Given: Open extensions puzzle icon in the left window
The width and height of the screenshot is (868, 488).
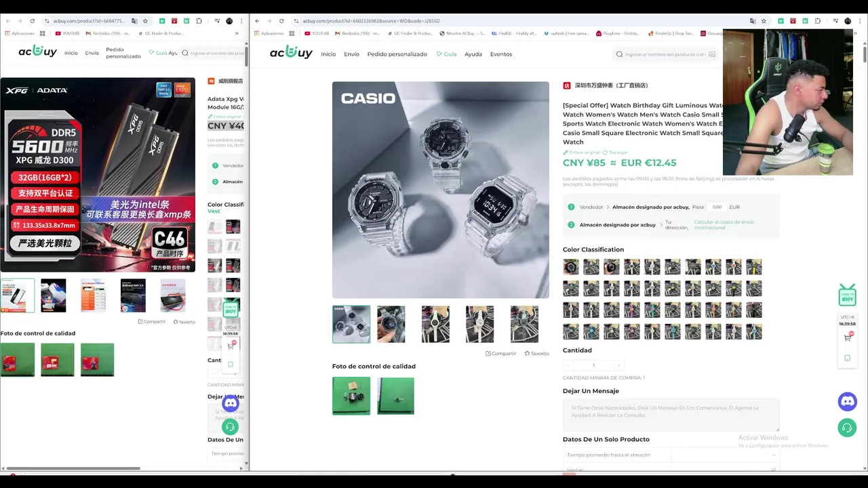Looking at the screenshot, I should pyautogui.click(x=199, y=21).
